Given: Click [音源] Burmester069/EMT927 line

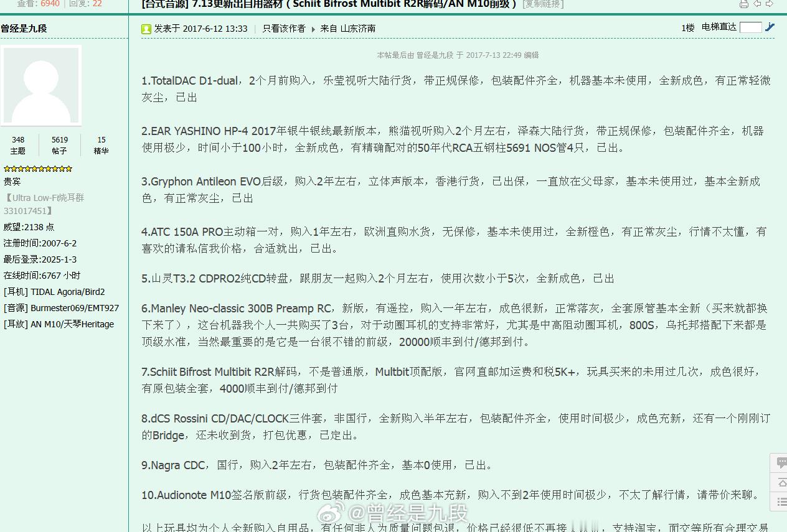Looking at the screenshot, I should pos(61,308).
